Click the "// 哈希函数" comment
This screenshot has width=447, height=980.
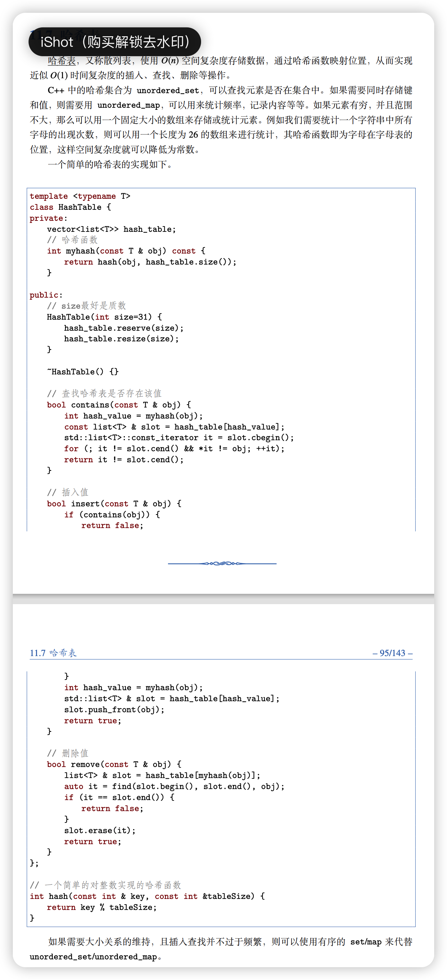[72, 240]
